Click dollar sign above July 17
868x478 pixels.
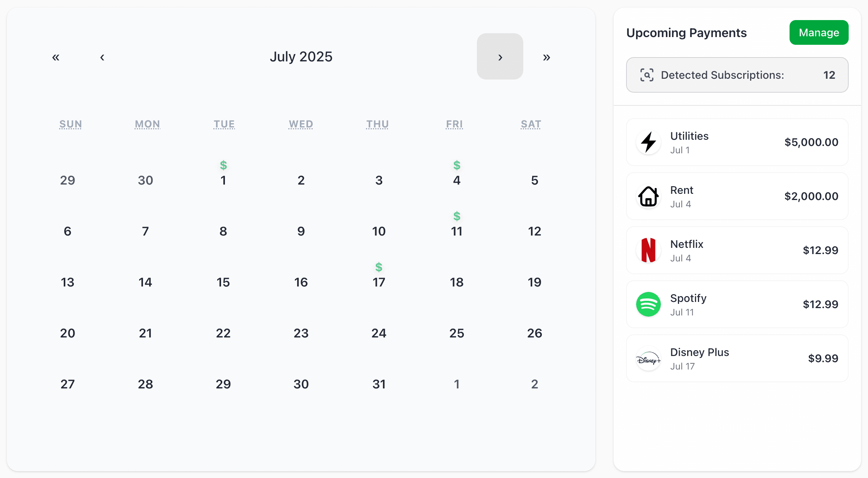(379, 267)
